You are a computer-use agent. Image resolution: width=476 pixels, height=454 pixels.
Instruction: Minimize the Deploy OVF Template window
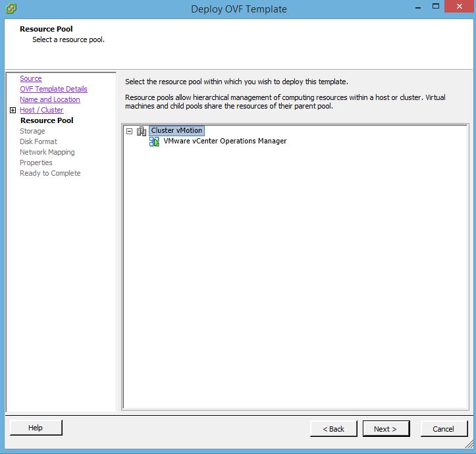point(418,7)
